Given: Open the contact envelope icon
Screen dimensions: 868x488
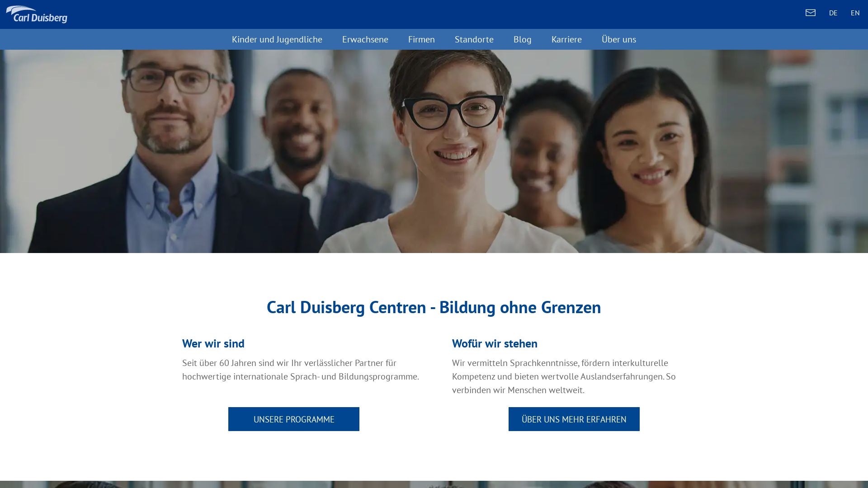Looking at the screenshot, I should [x=810, y=13].
